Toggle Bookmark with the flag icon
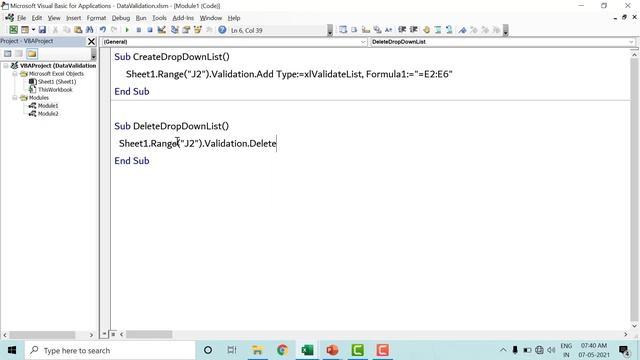Image resolution: width=640 pixels, height=360 pixels. click(462, 30)
